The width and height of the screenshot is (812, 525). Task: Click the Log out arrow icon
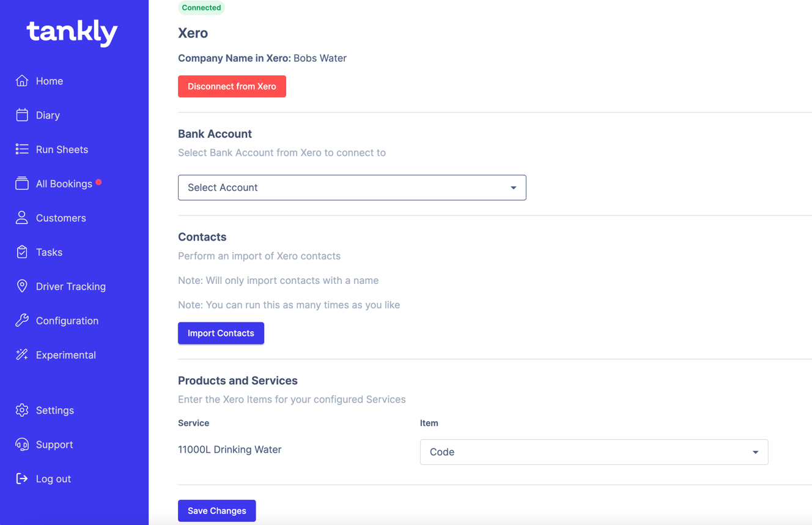22,478
